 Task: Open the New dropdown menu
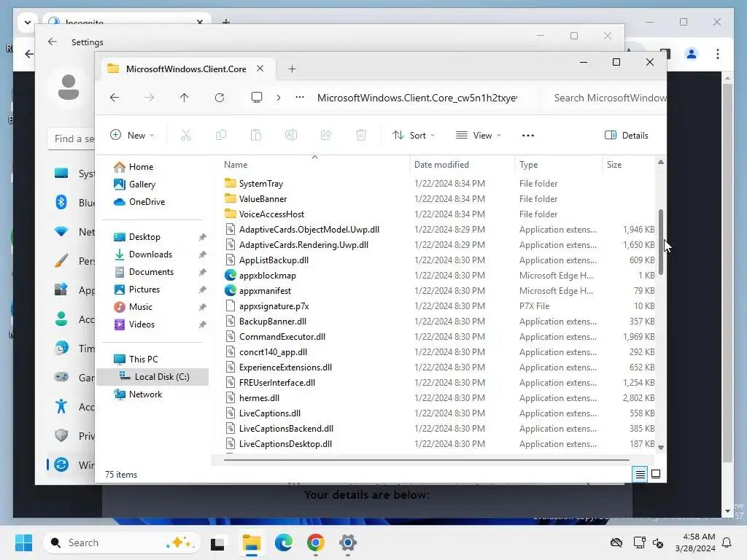132,135
